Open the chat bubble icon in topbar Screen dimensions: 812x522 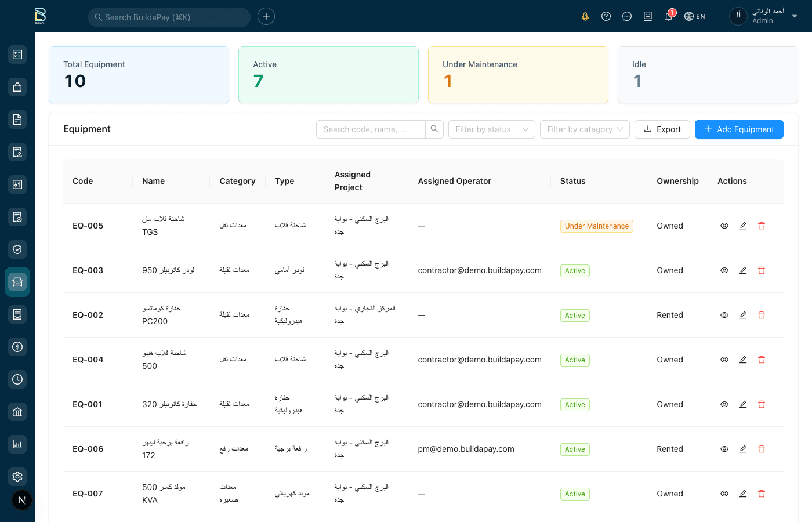[627, 16]
